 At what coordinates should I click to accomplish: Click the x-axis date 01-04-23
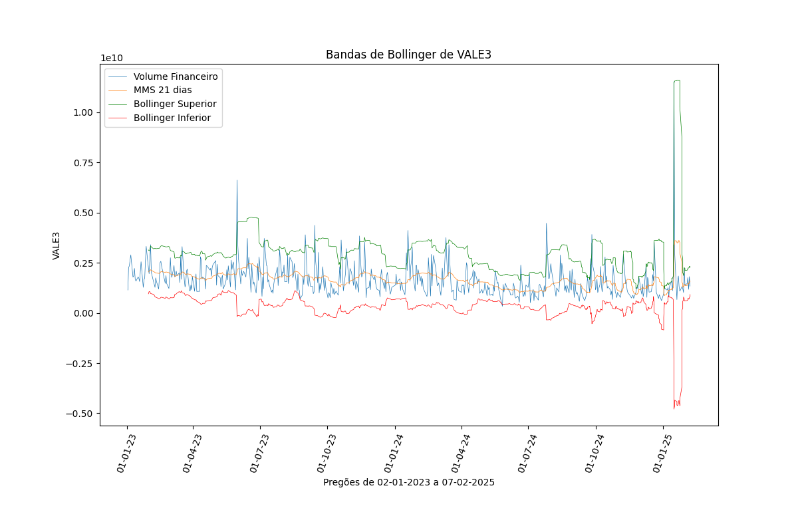click(x=192, y=453)
